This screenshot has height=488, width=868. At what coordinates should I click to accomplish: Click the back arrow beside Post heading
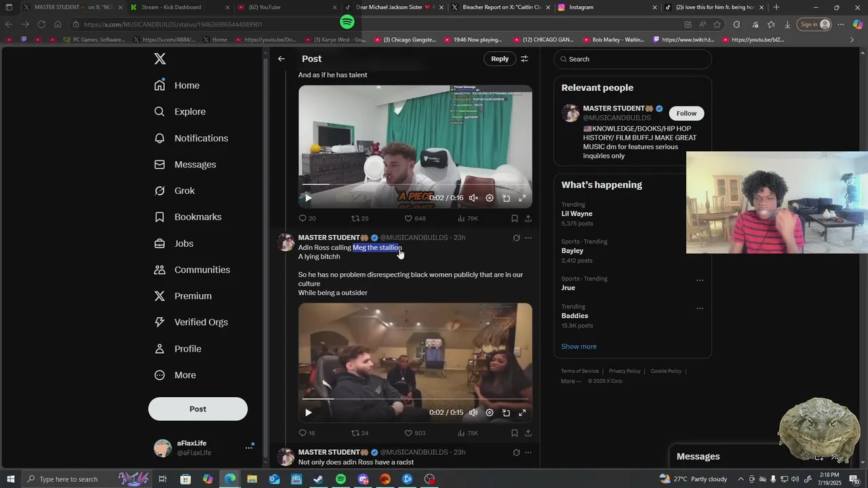click(x=281, y=59)
